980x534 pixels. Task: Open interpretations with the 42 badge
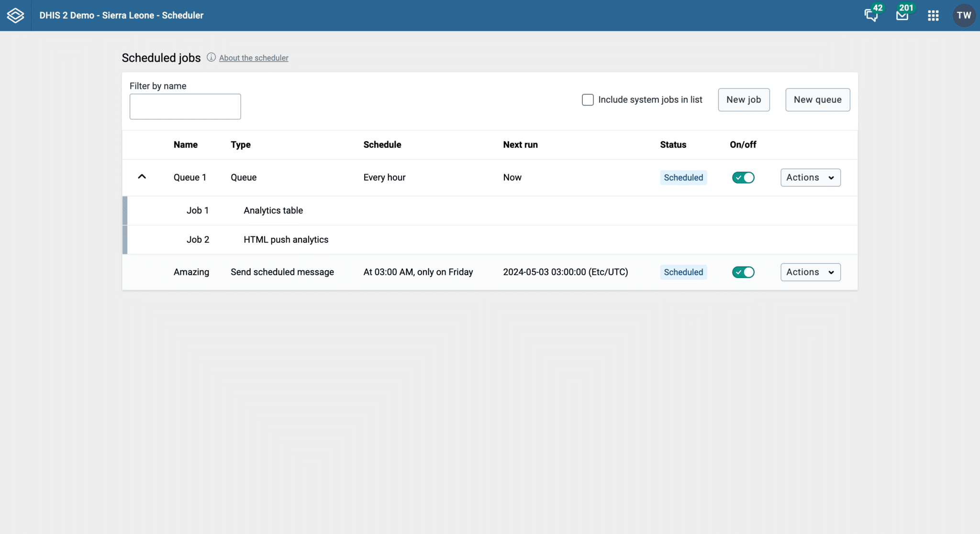coord(871,15)
